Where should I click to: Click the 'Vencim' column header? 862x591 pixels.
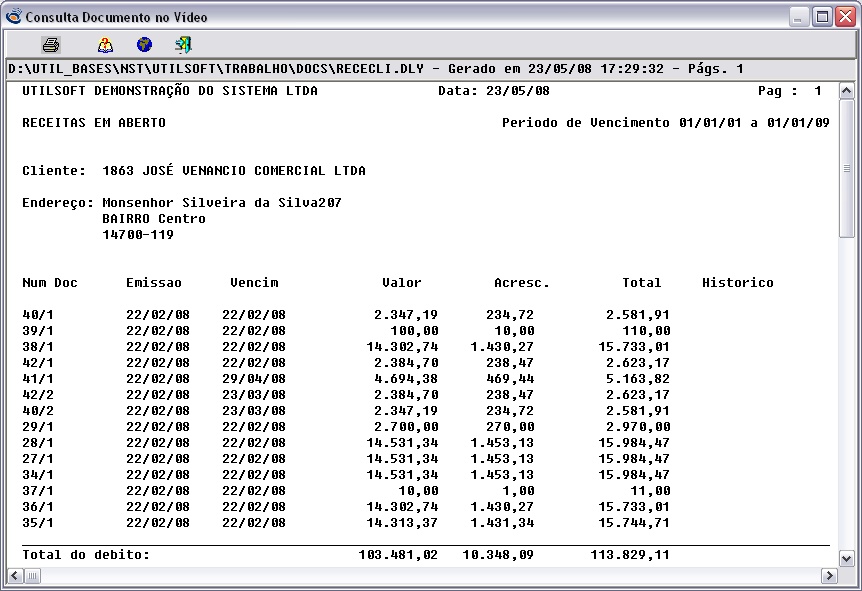click(254, 283)
